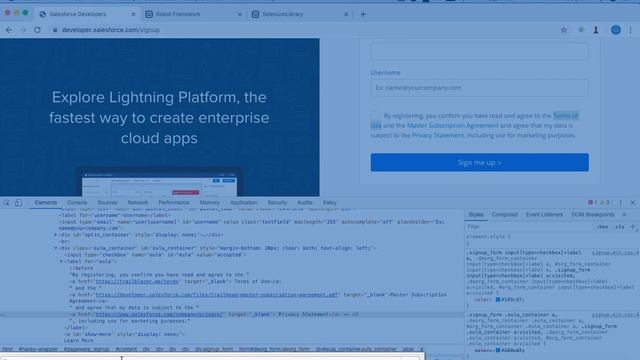
Task: Select the div.signup_form breadcrumb item
Action: (x=214, y=349)
